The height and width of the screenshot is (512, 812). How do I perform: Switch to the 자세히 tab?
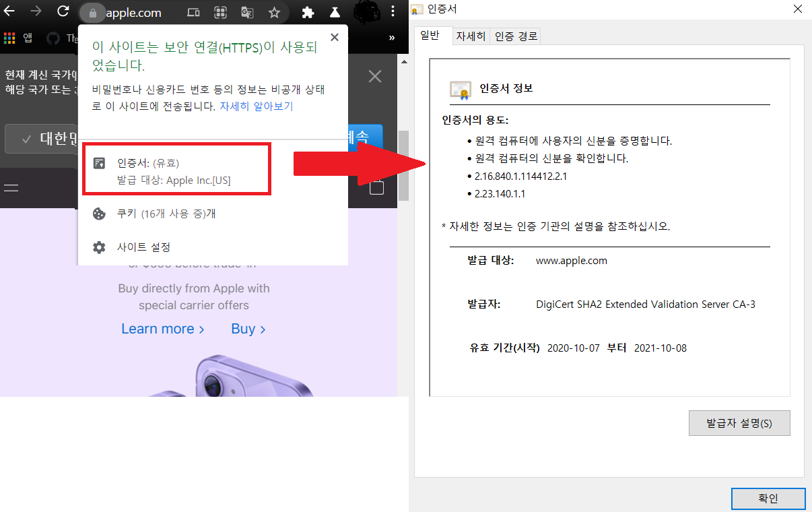pos(471,36)
